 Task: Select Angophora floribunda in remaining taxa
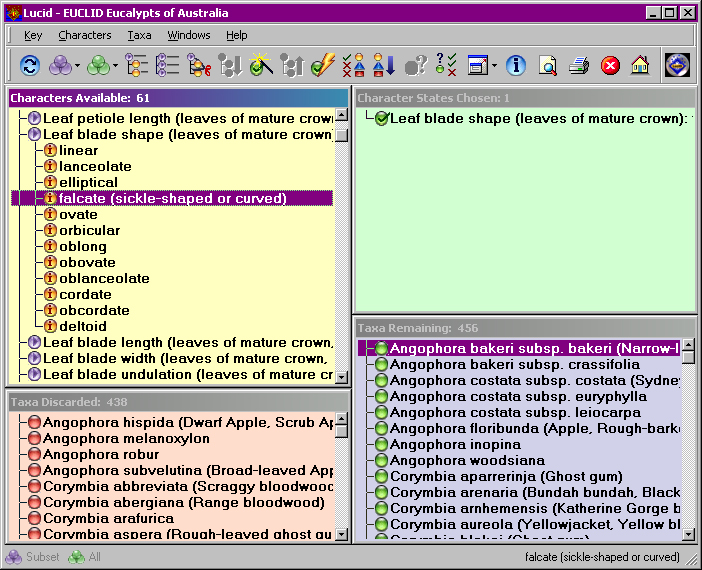click(535, 429)
